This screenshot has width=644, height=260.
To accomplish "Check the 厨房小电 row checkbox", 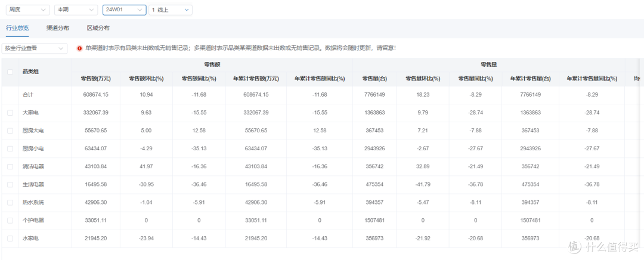I will [x=10, y=148].
